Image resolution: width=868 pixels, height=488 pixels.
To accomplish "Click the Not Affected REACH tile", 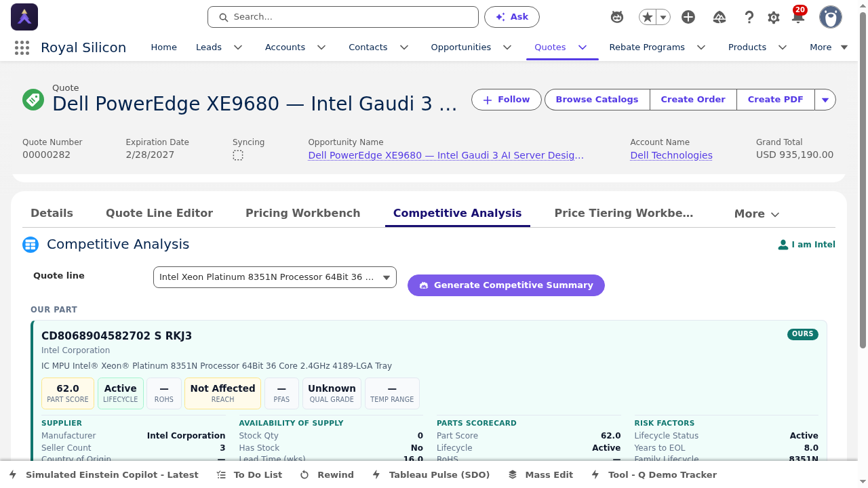I will pyautogui.click(x=222, y=394).
